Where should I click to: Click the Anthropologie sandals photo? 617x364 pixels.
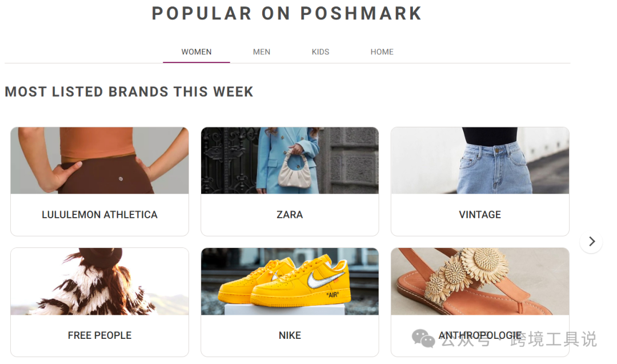pyautogui.click(x=480, y=281)
